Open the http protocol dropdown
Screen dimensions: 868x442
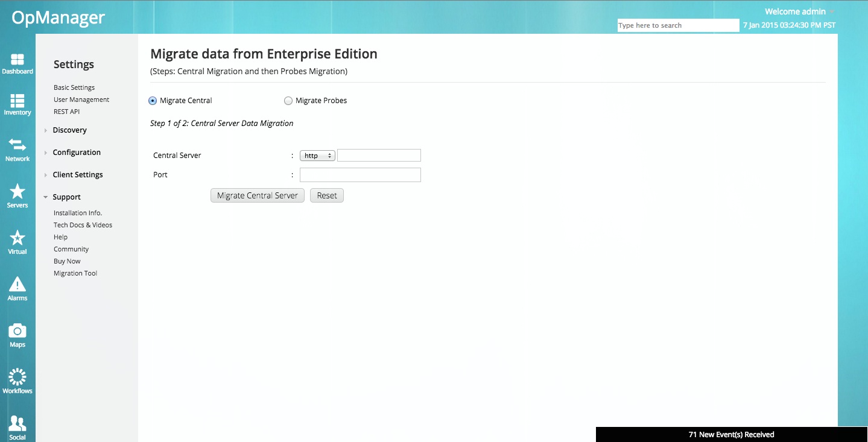(x=317, y=155)
